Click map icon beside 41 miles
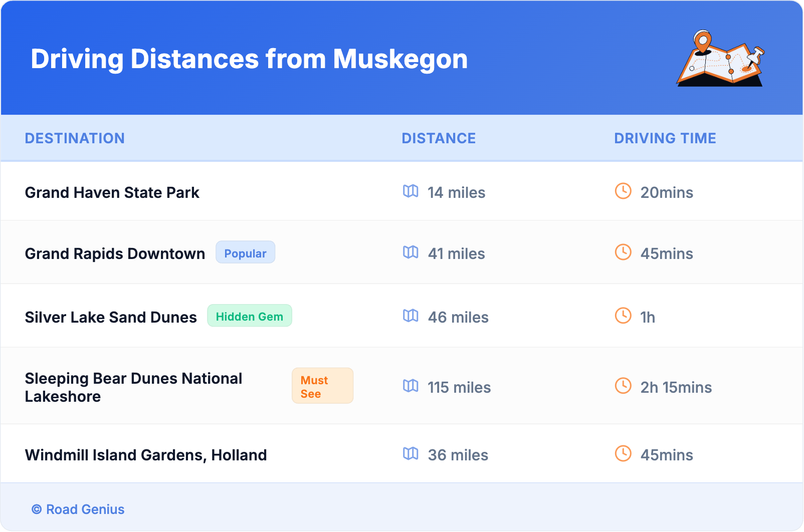The height and width of the screenshot is (532, 804). pos(411,252)
